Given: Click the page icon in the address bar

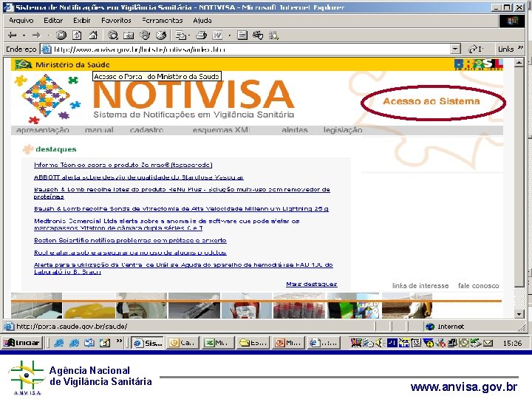Looking at the screenshot, I should (x=46, y=50).
